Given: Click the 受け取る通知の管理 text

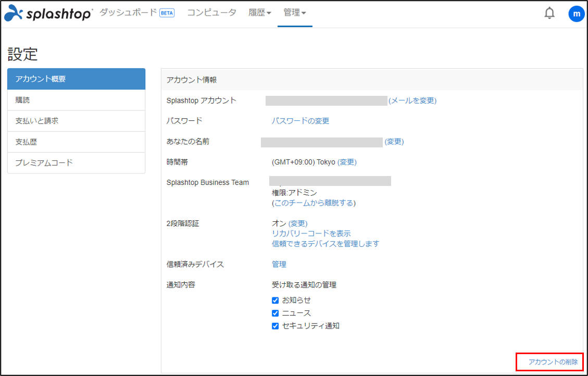Looking at the screenshot, I should pos(304,285).
